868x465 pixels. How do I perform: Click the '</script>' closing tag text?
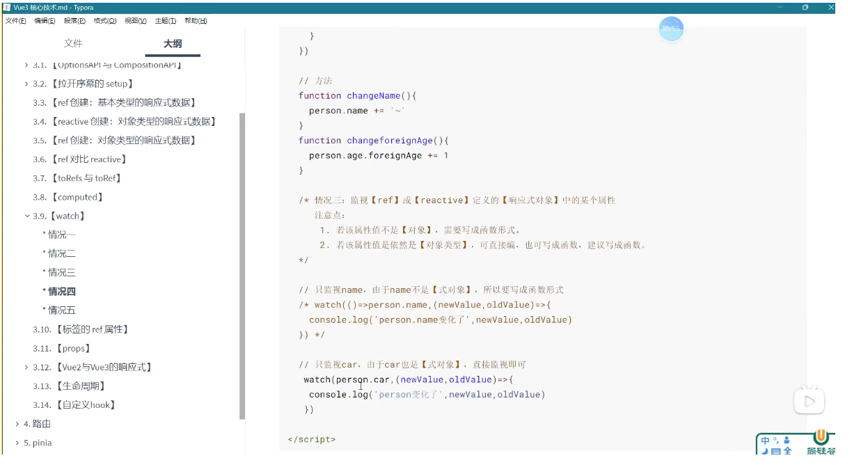coord(311,439)
